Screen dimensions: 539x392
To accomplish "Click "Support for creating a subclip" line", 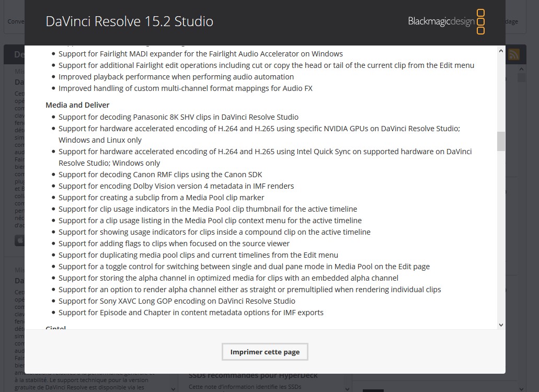I will tap(161, 198).
